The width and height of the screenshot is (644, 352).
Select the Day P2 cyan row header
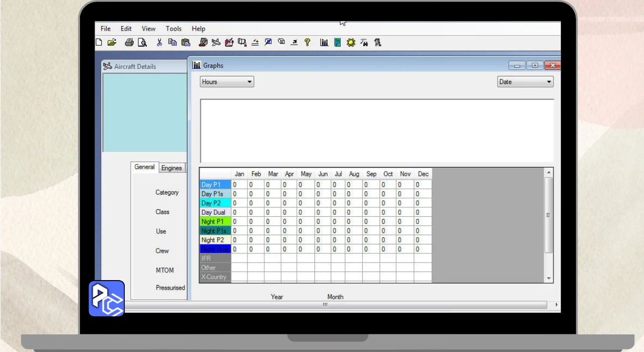(215, 203)
